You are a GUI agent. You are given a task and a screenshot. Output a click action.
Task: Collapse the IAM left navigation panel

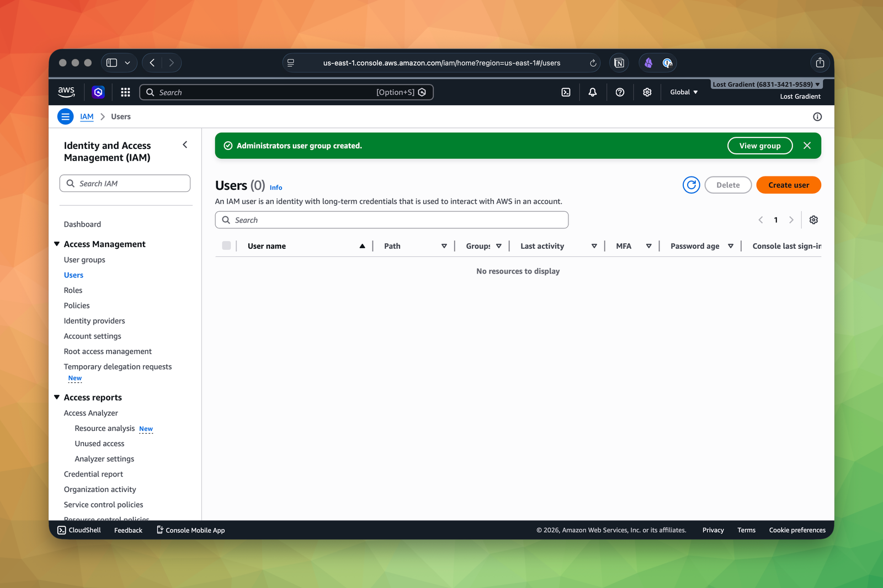click(185, 145)
